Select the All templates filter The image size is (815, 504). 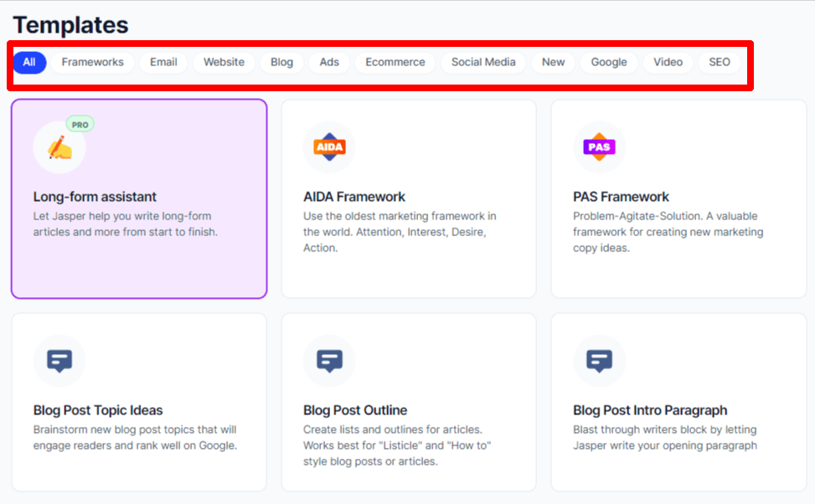(29, 62)
